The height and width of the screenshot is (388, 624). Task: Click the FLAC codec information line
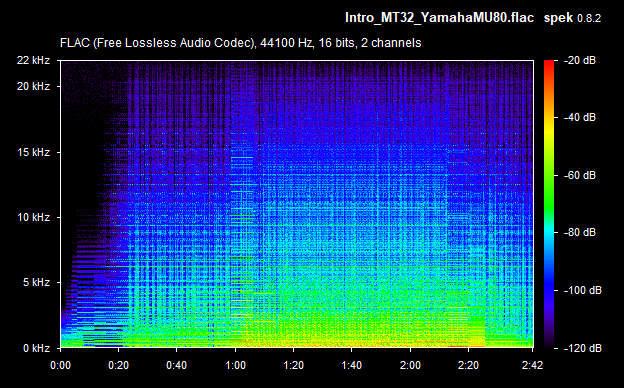coord(240,43)
